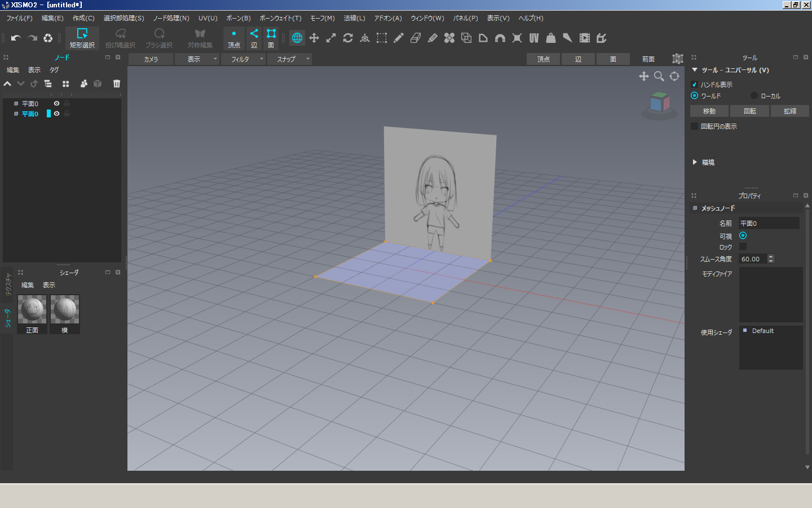Click the four-squares grid icon in node panel
The width and height of the screenshot is (812, 508).
[x=65, y=84]
